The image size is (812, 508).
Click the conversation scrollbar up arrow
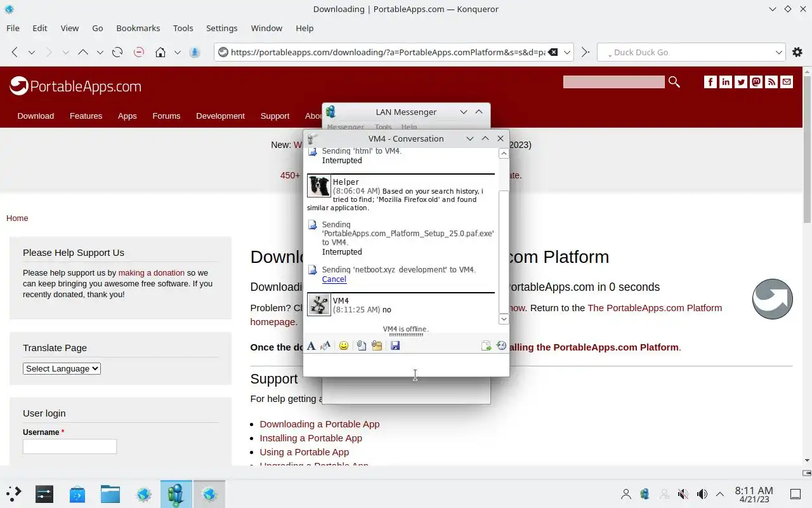click(x=504, y=153)
